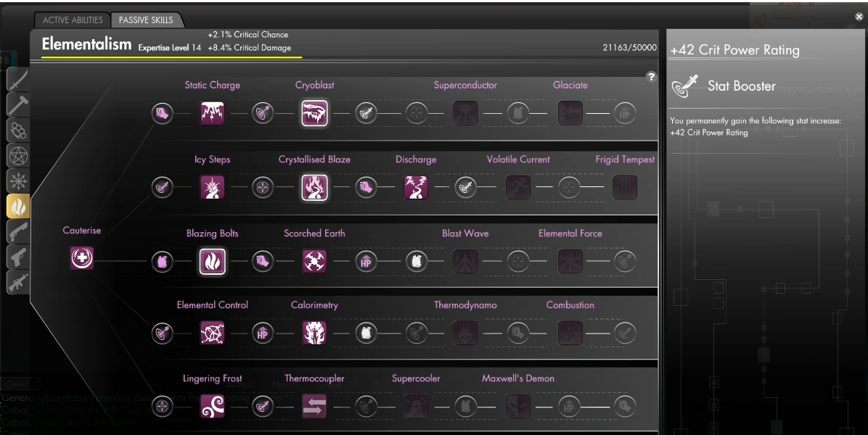The image size is (868, 435).
Task: Select the active Elementalism flame sidebar category
Action: 17,207
